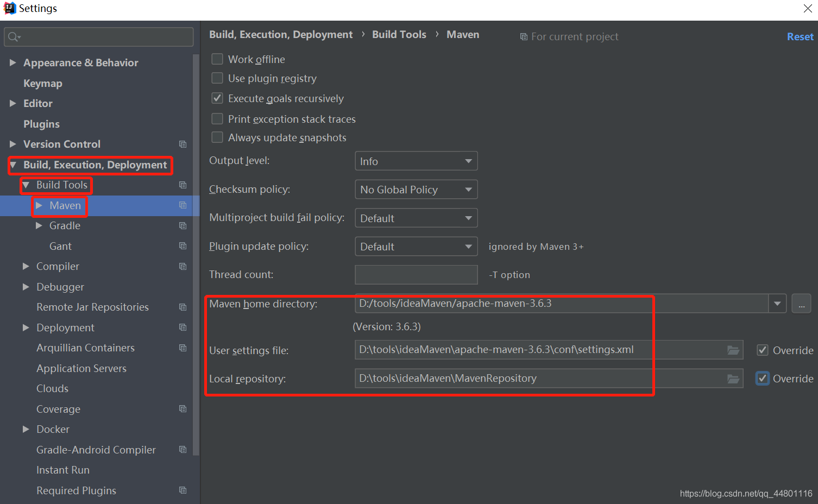The image size is (818, 504).
Task: Click the settings search field
Action: (x=99, y=37)
